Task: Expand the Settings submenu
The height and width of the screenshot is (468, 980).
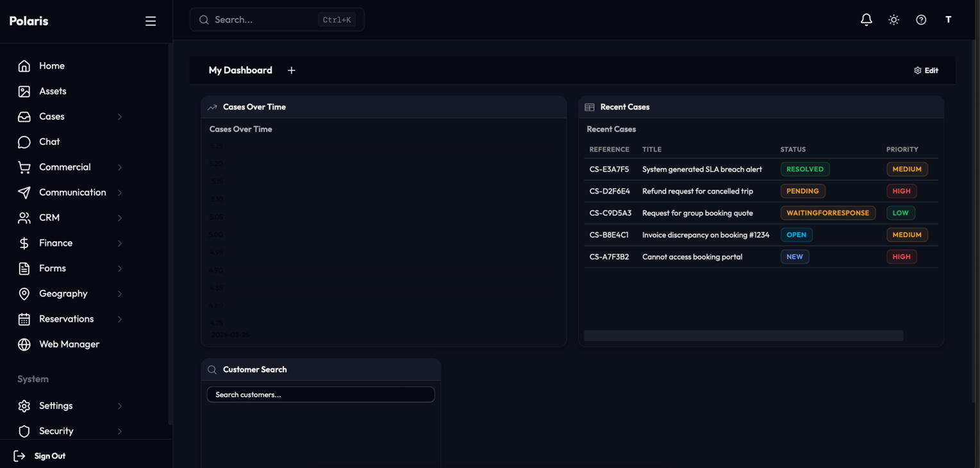Action: [x=120, y=405]
